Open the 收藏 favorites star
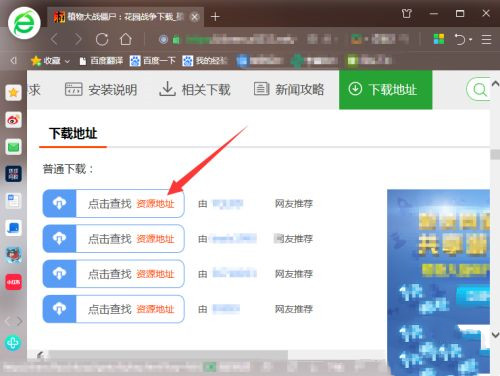 coord(36,60)
